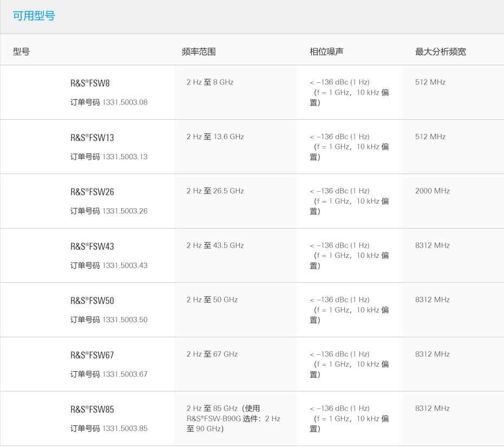Click the 相位噪声 column header
504x447 pixels.
tap(326, 51)
